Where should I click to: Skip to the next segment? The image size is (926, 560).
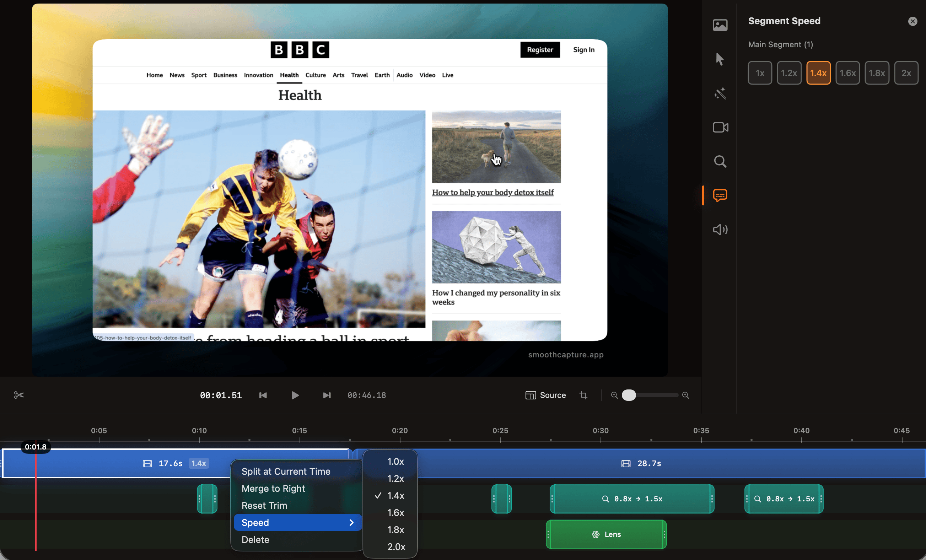327,395
